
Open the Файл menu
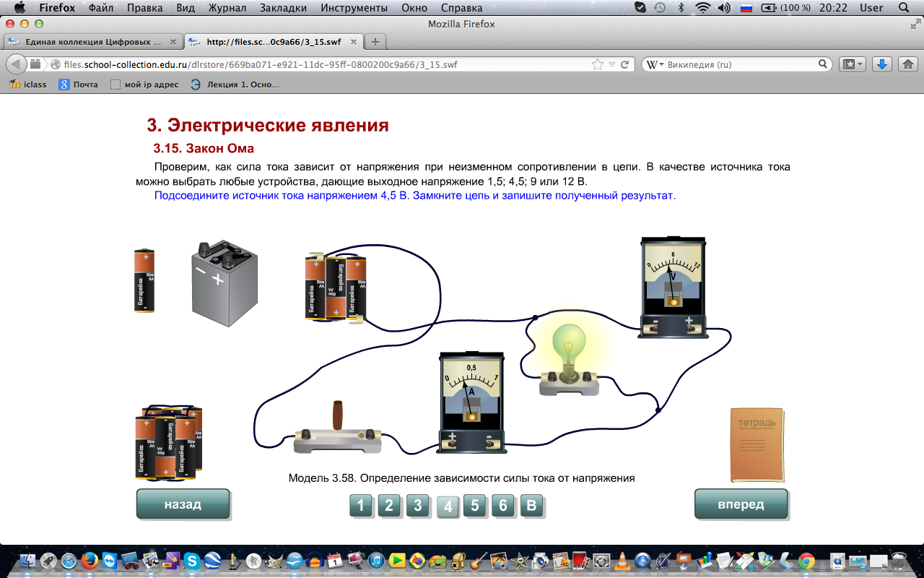(101, 8)
